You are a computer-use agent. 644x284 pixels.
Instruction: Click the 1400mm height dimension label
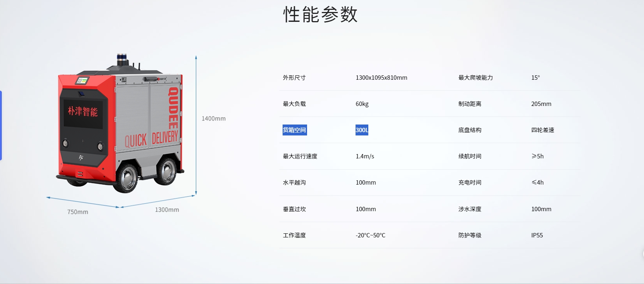[213, 119]
